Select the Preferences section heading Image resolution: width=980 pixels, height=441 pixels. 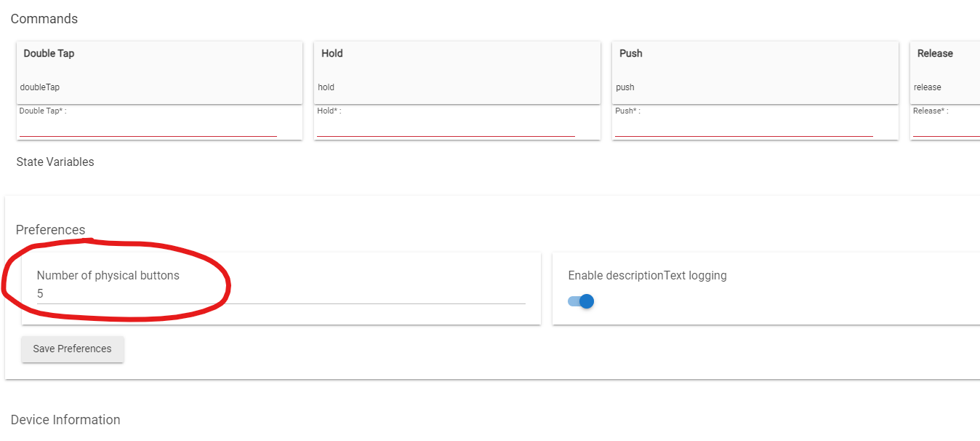coord(51,230)
